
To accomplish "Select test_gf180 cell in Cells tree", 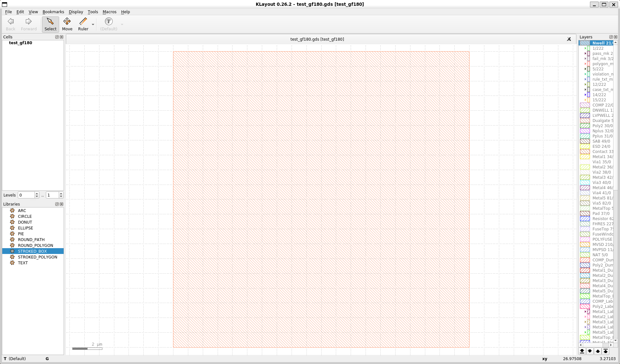I will pos(20,43).
